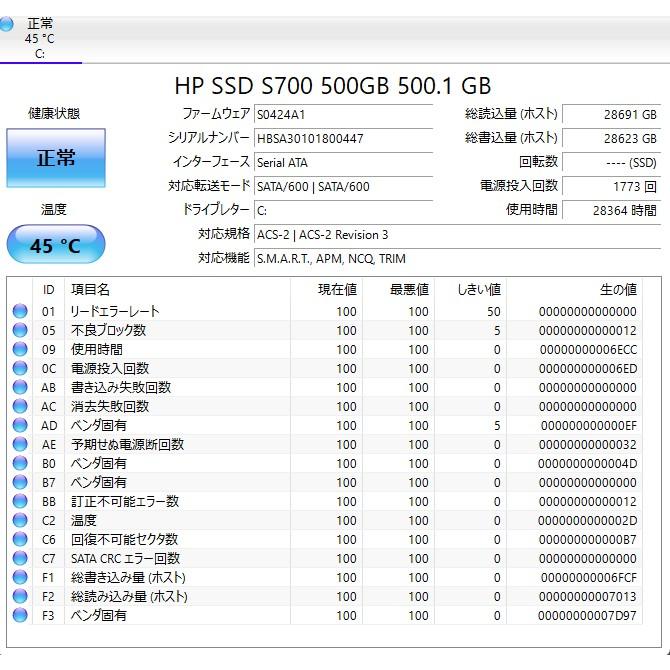The image size is (670, 670).
Task: Click status orb for row C2 温度
Action: click(20, 520)
